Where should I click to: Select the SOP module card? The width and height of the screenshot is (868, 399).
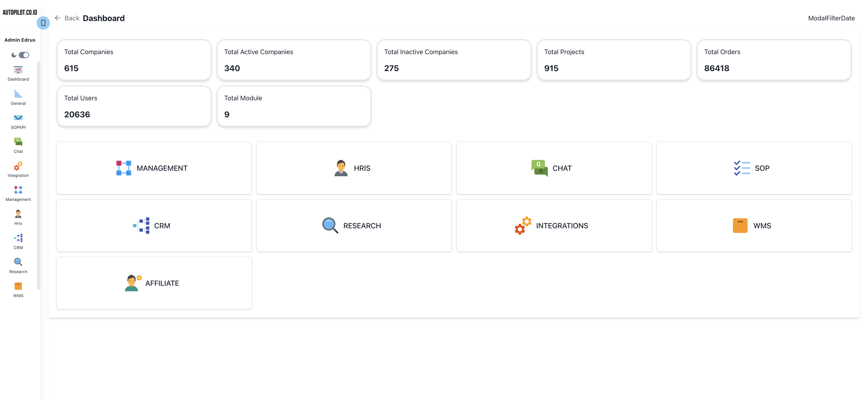[x=754, y=168]
